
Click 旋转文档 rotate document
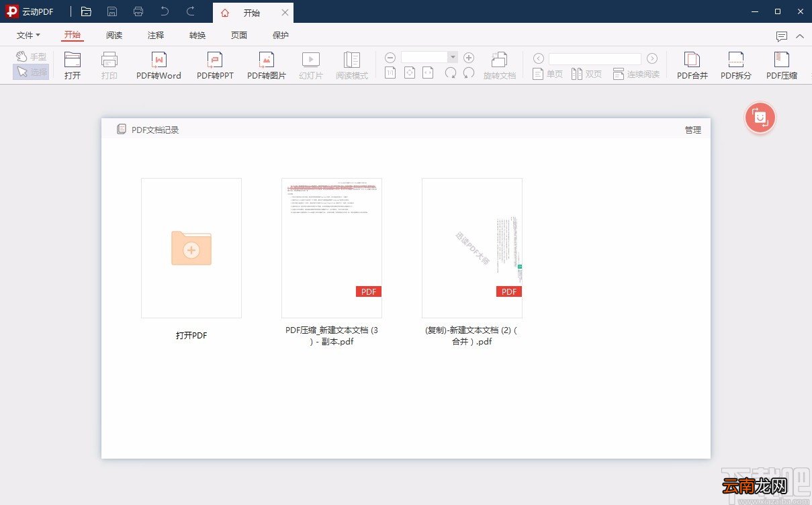(x=500, y=66)
